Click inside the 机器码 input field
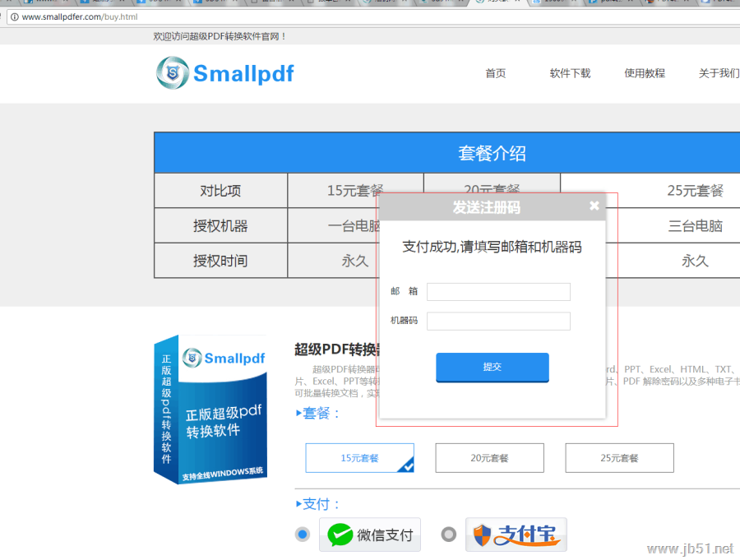The width and height of the screenshot is (740, 560). [x=498, y=321]
